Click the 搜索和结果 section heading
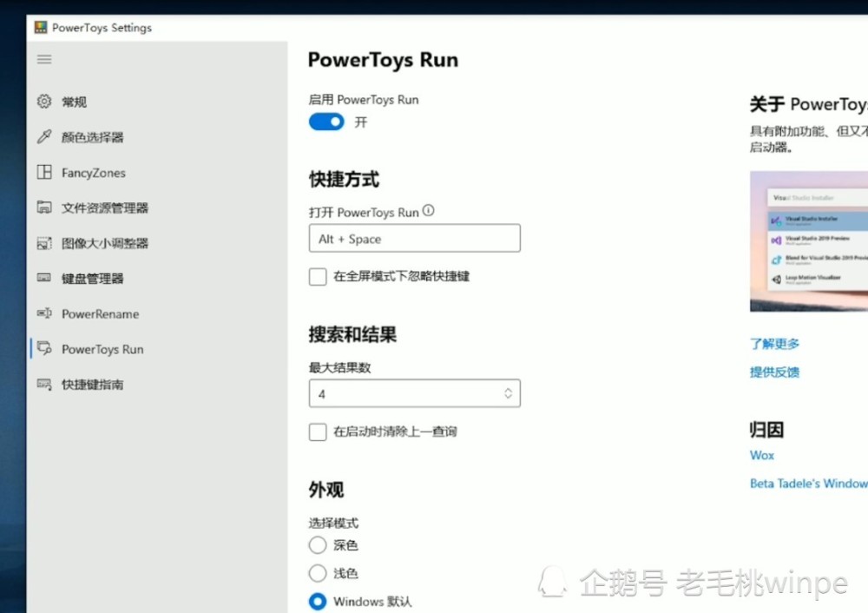The image size is (868, 613). pyautogui.click(x=352, y=334)
